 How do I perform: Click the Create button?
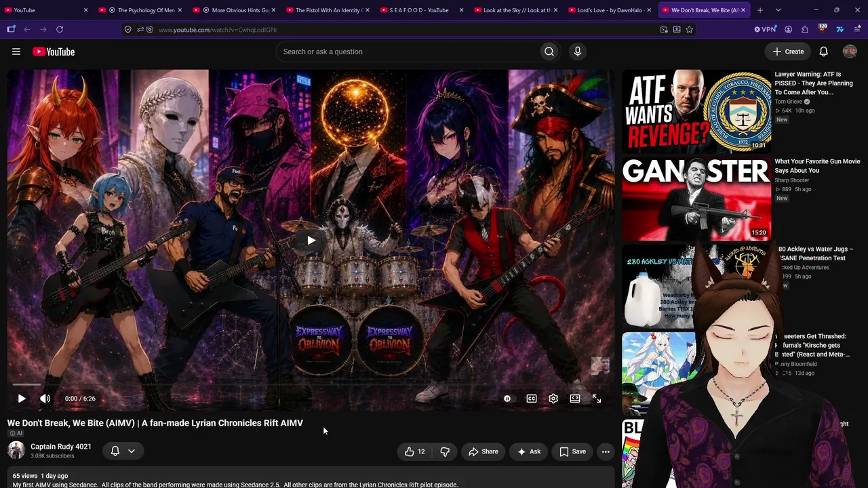click(x=789, y=52)
